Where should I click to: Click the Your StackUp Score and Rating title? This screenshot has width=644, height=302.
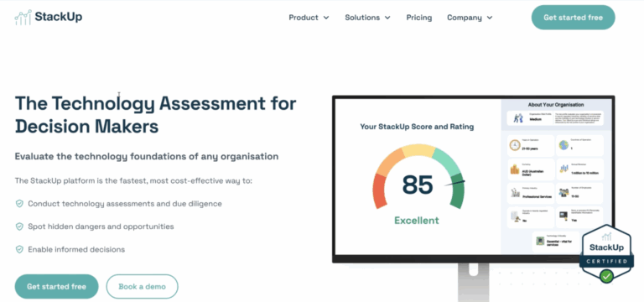[417, 127]
